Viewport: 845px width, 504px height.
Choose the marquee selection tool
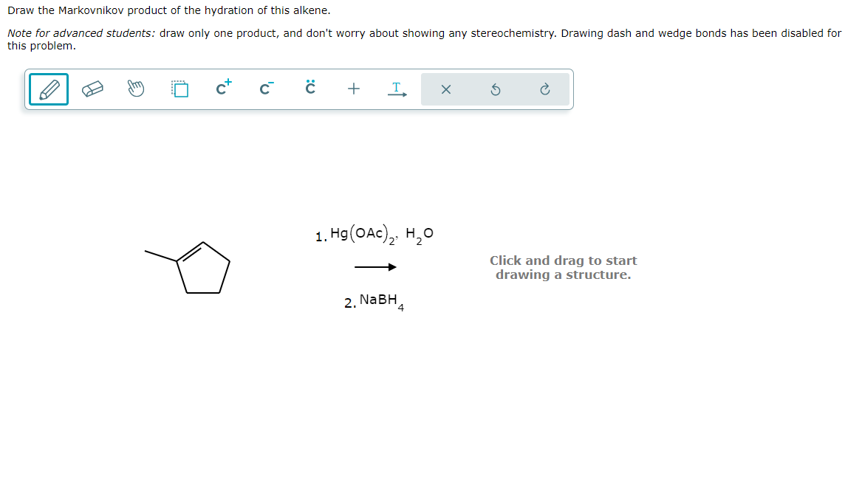[179, 89]
